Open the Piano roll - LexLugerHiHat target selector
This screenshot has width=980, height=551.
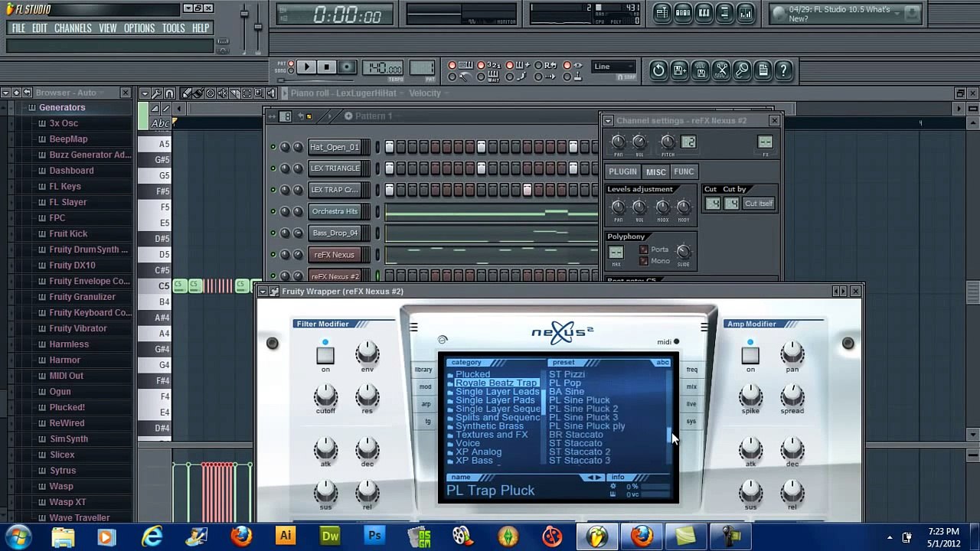[344, 93]
